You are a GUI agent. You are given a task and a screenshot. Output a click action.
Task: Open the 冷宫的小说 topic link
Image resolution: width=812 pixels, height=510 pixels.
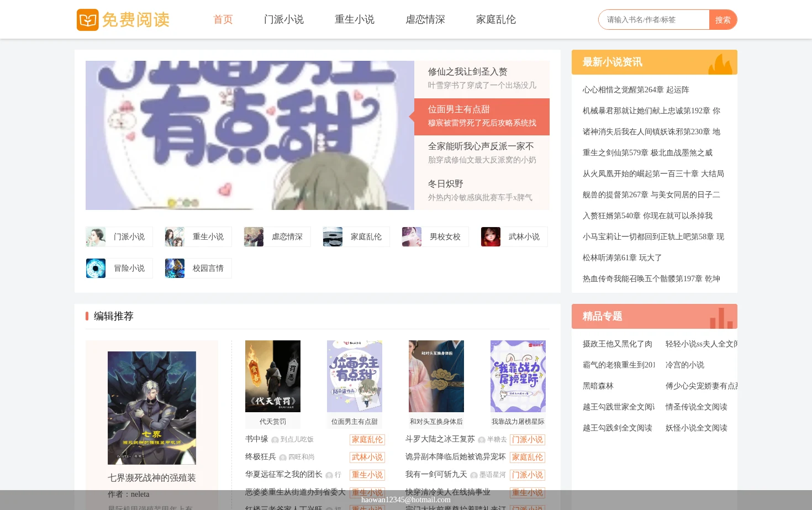point(685,365)
